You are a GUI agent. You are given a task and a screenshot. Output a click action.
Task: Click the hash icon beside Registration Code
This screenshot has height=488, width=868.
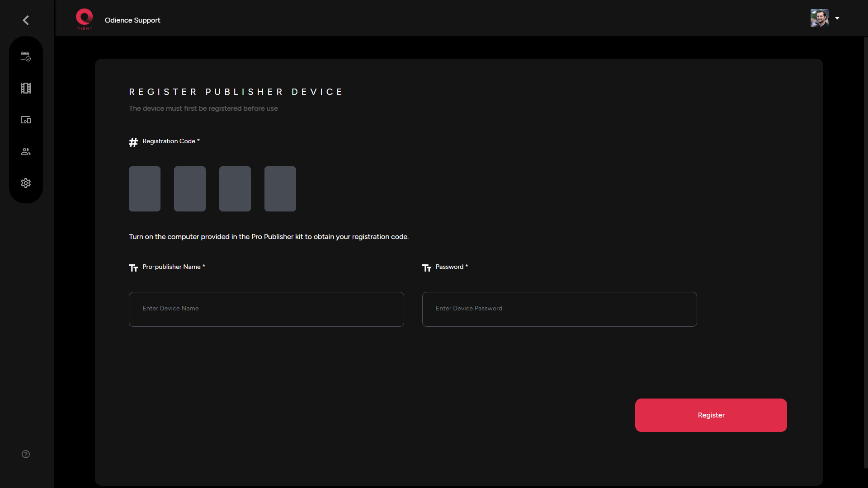coord(133,142)
